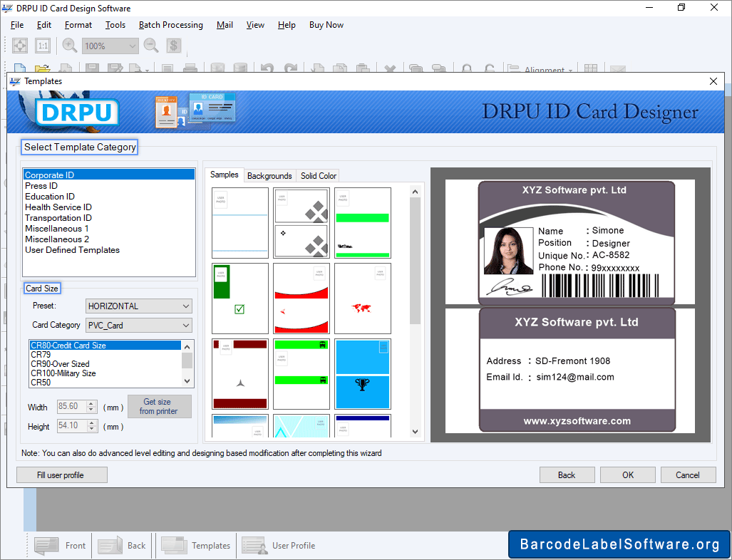The height and width of the screenshot is (560, 732).
Task: Close the Templates dialog with X
Action: tap(713, 81)
